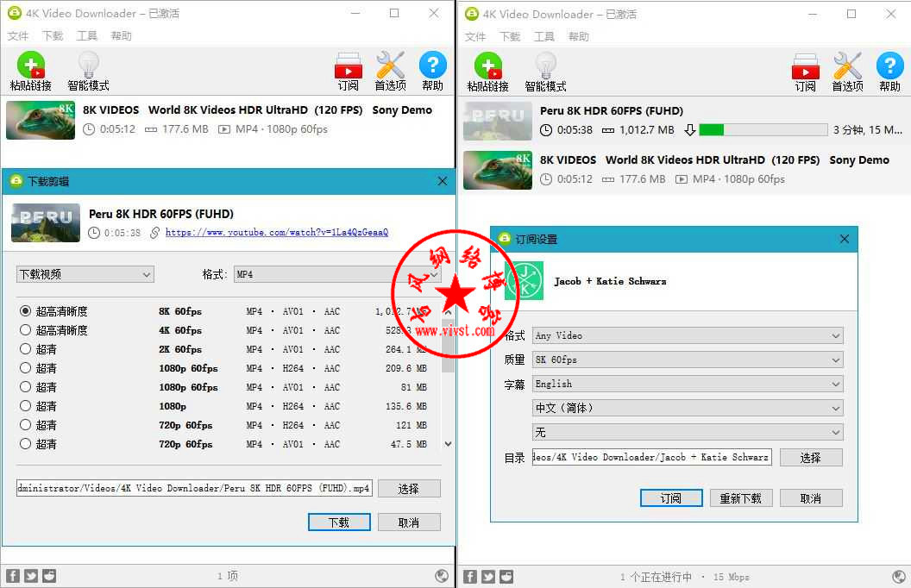The width and height of the screenshot is (911, 588).
Task: Select 1080p 135.6 MB radio button
Action: coord(25,406)
